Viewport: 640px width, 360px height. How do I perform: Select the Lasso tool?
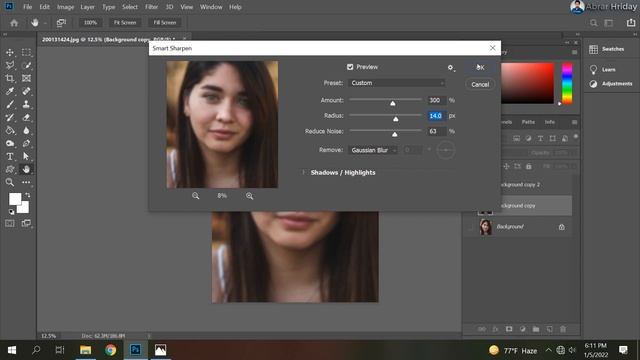coord(10,65)
